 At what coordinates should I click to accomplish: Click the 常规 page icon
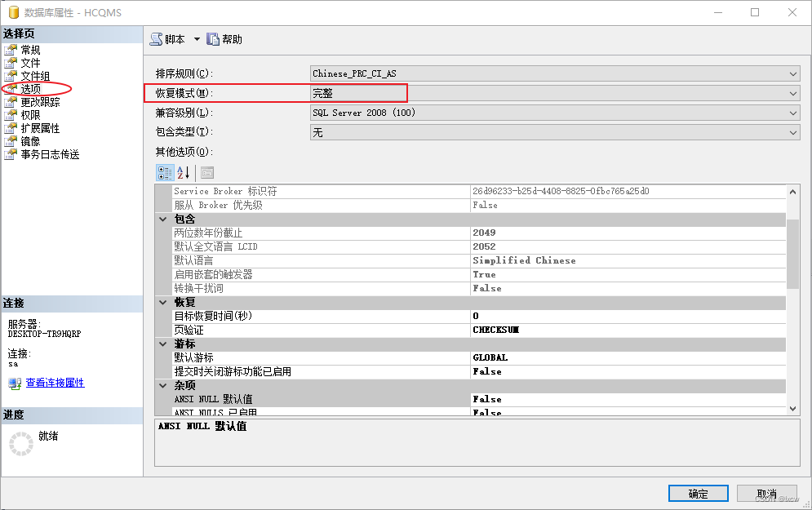(11, 50)
